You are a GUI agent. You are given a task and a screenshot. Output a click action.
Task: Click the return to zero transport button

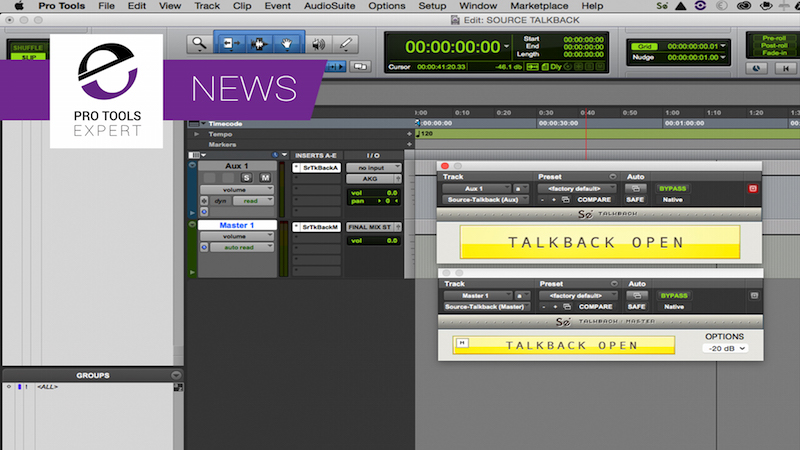tap(785, 68)
